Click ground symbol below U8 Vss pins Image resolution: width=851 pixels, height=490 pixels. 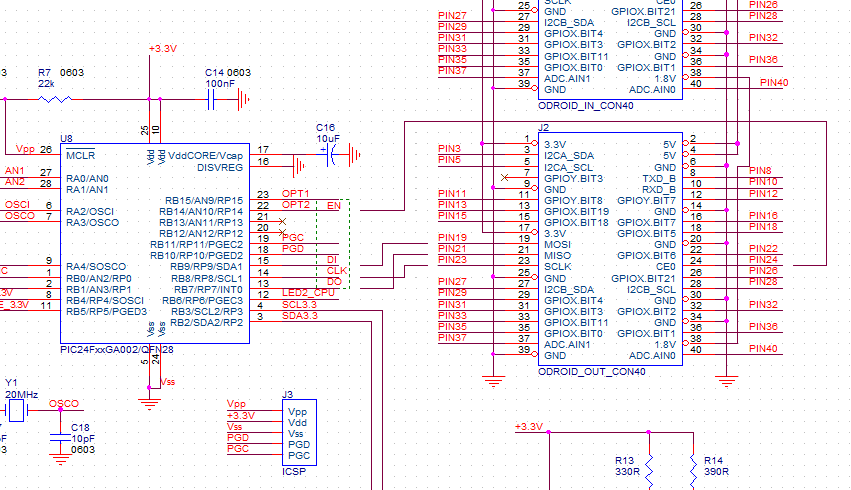coord(149,404)
